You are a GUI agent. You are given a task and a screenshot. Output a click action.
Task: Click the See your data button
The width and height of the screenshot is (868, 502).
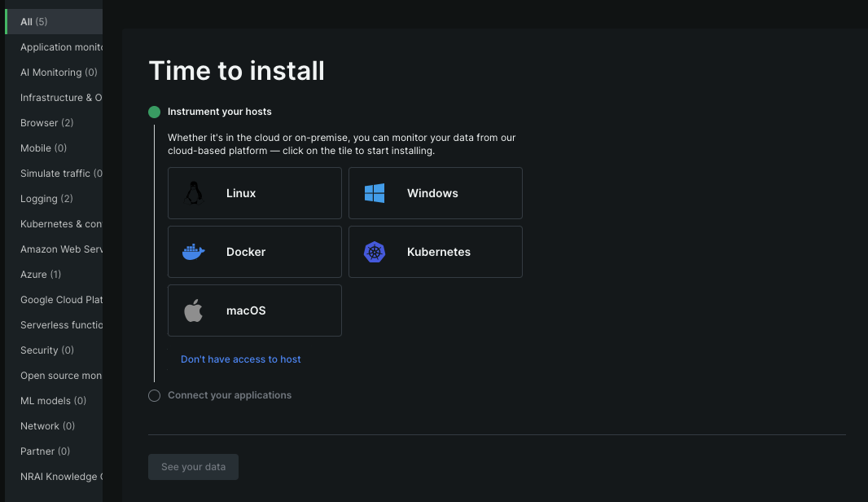coord(193,467)
